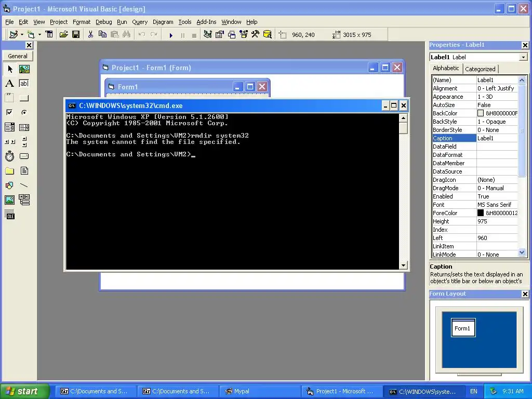Close the Properties panel
The height and width of the screenshot is (399, 532).
tap(525, 45)
